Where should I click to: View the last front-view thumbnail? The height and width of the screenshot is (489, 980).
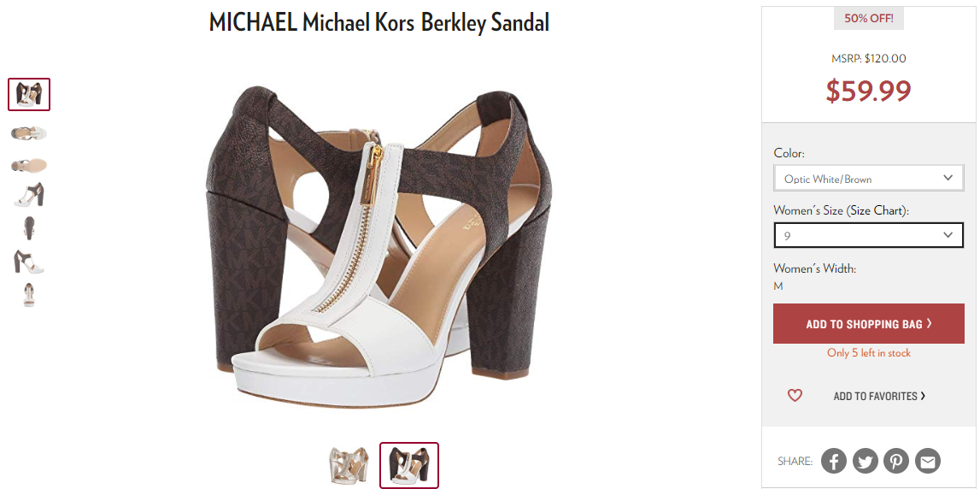[x=29, y=295]
